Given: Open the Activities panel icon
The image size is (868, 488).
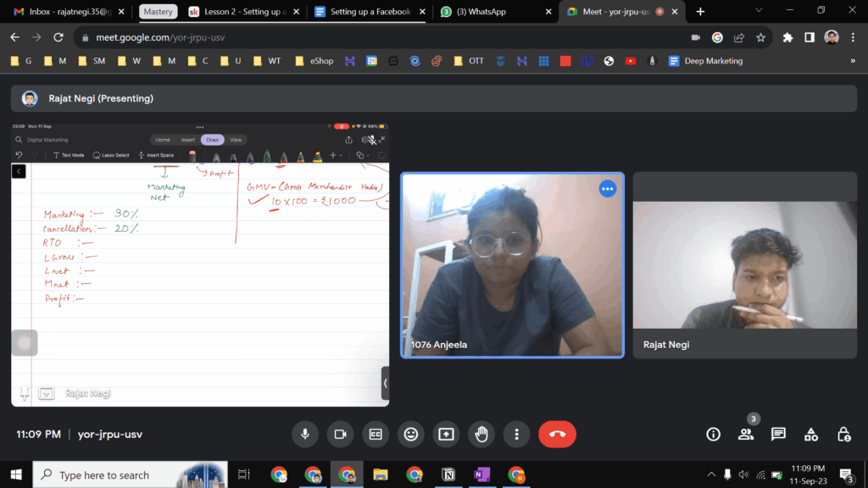Looking at the screenshot, I should tap(811, 435).
